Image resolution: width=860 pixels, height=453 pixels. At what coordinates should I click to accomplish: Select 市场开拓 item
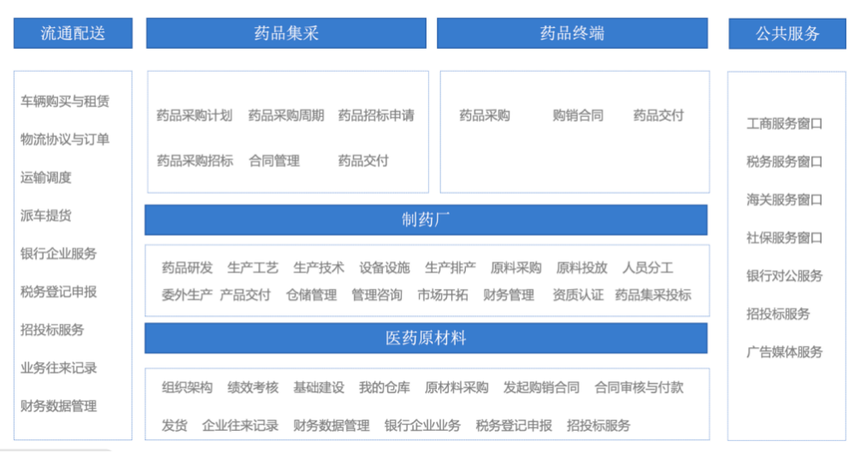[443, 295]
